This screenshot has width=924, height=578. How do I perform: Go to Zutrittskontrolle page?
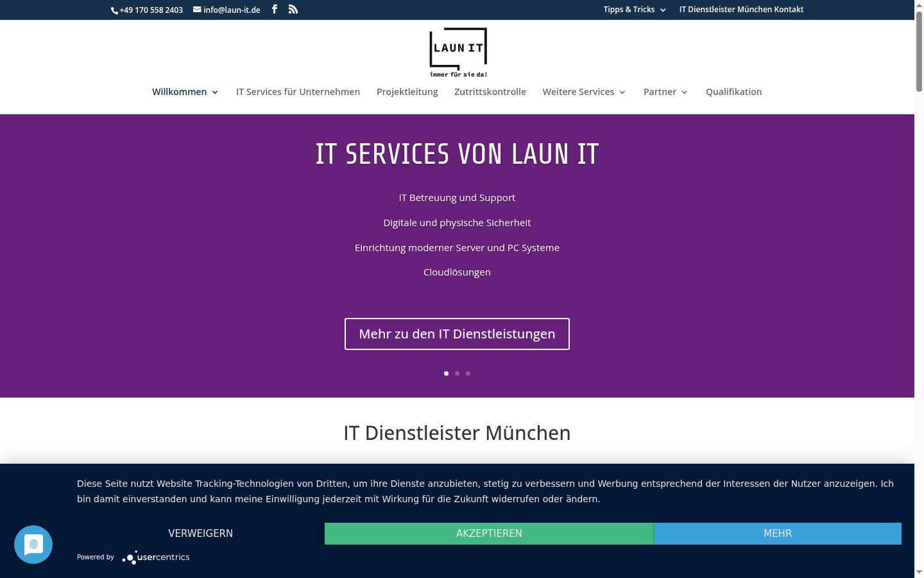click(490, 92)
